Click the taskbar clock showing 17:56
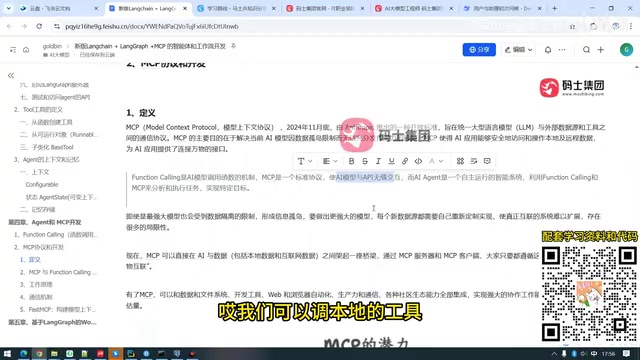This screenshot has height=360, width=640. (x=608, y=354)
